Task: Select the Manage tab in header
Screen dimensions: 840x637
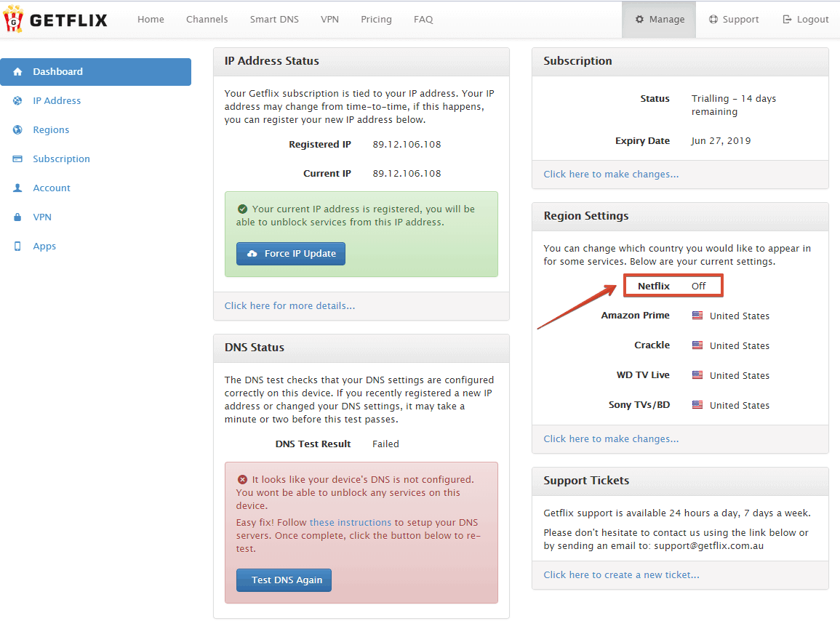Action: [x=659, y=20]
